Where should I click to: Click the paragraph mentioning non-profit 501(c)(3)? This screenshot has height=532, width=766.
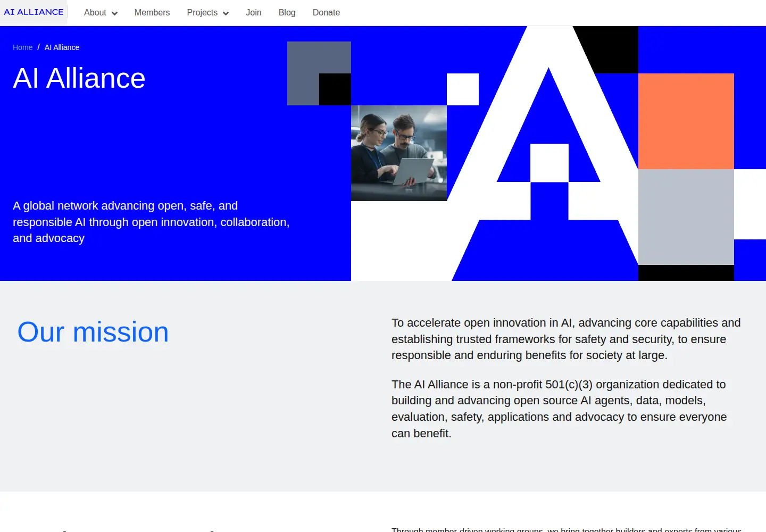point(559,409)
